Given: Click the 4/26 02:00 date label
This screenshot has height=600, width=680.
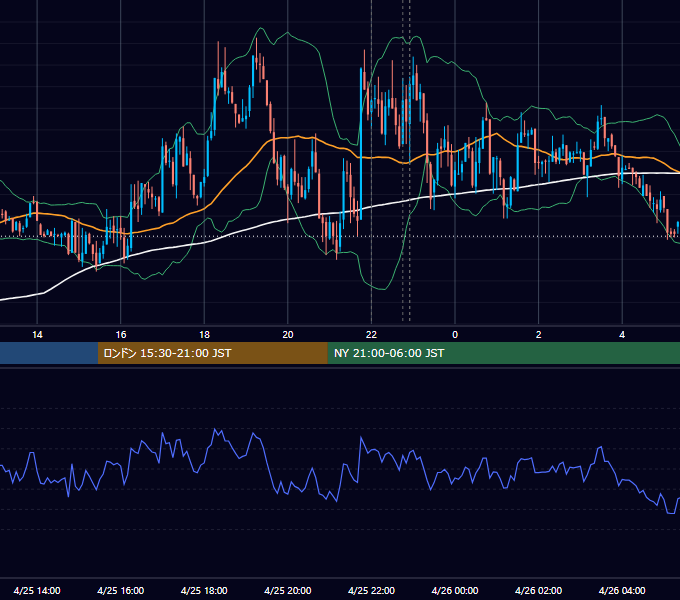Looking at the screenshot, I should (538, 590).
